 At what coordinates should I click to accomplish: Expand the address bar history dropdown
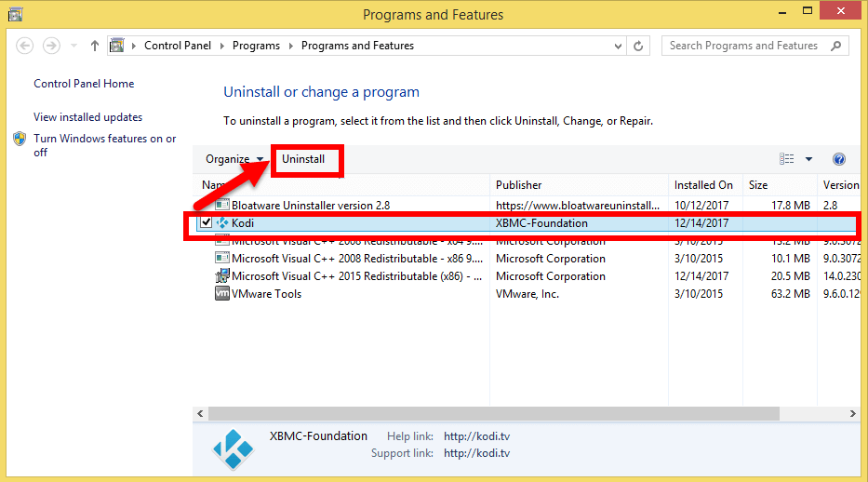tap(618, 46)
